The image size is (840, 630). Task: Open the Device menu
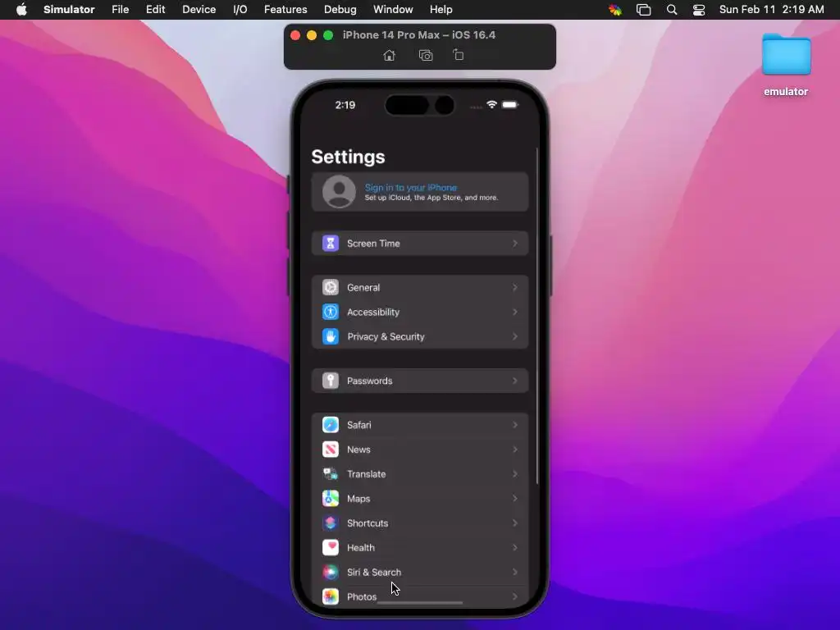[x=199, y=10]
